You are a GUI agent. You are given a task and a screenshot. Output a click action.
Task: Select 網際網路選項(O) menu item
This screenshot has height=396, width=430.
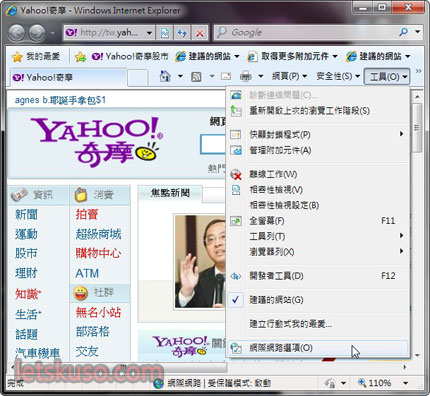pyautogui.click(x=318, y=348)
